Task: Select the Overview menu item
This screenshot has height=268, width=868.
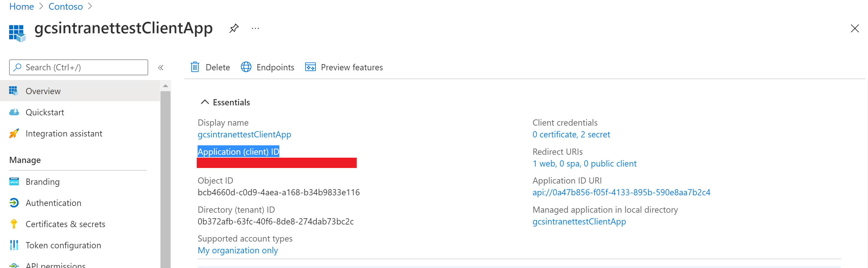Action: [x=80, y=91]
